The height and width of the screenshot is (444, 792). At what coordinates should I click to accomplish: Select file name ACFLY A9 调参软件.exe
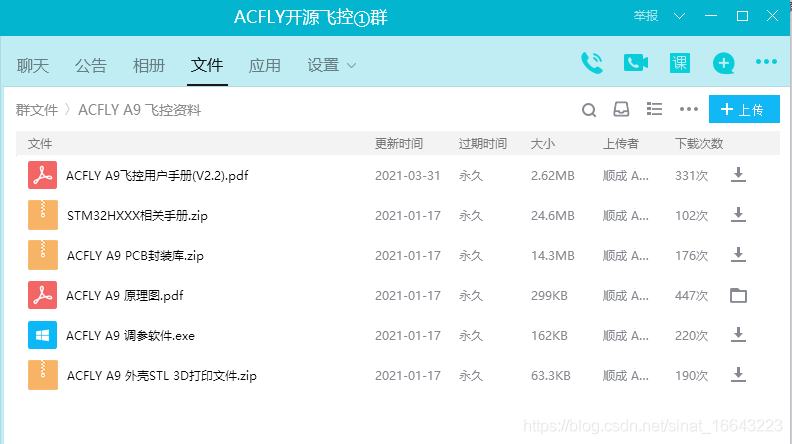[x=130, y=335]
